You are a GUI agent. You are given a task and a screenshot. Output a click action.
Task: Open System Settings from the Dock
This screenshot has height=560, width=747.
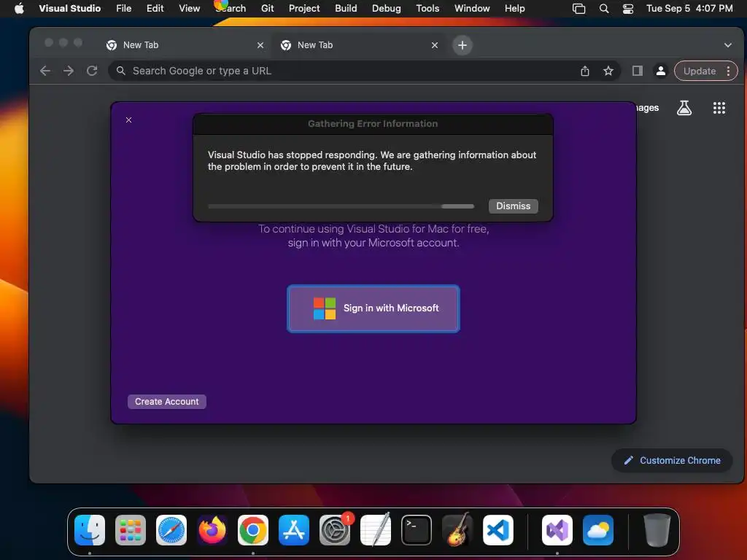point(335,530)
